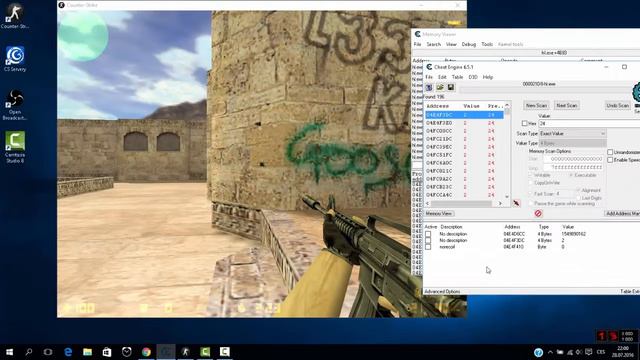Click the taskbar search magnifier icon

[x=29, y=352]
